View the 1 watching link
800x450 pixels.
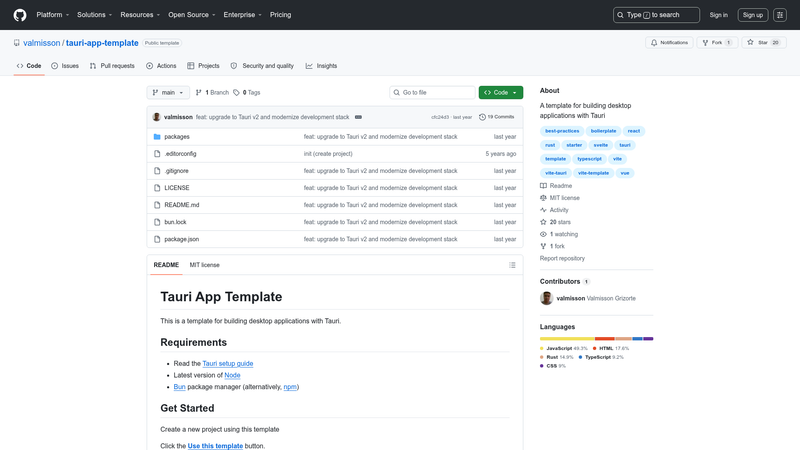tap(559, 234)
